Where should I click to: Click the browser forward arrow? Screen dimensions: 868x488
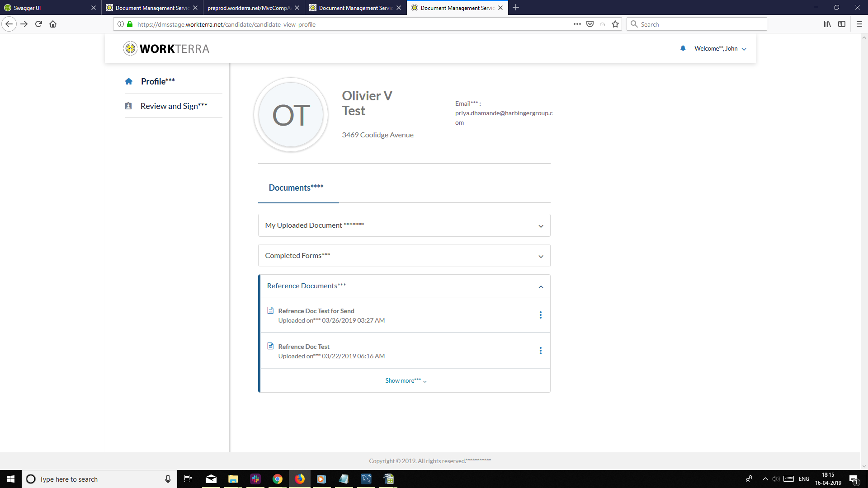(24, 24)
